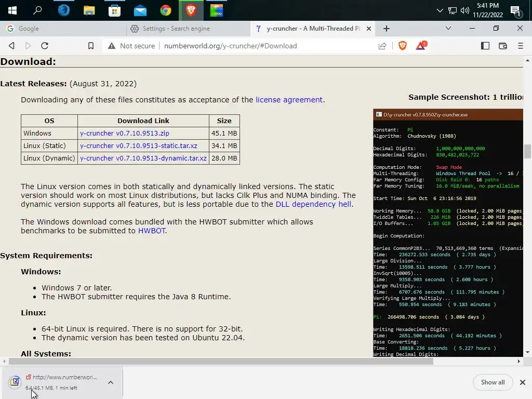
Task: Open Brave Wallet icon
Action: tap(503, 46)
